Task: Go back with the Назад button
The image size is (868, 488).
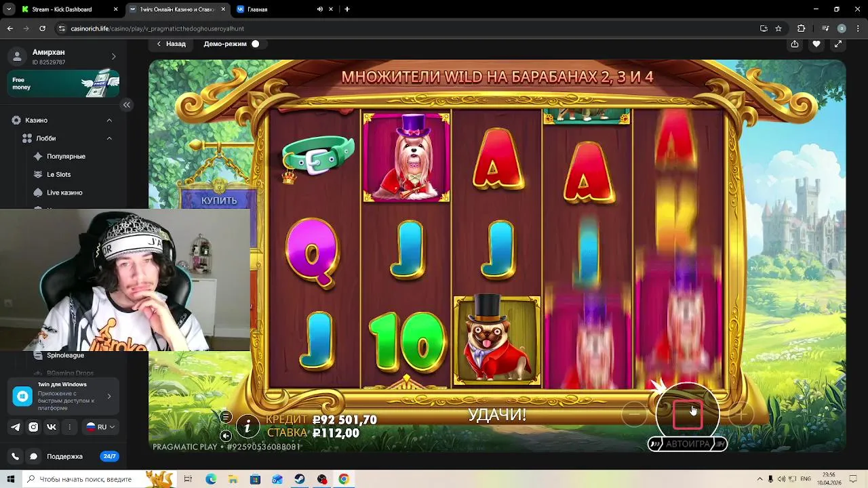Action: tap(171, 44)
